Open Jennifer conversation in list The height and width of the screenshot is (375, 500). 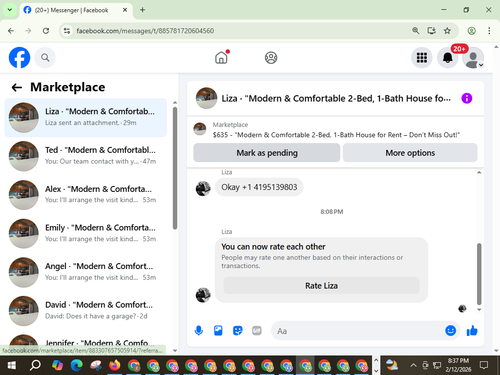[x=86, y=340]
